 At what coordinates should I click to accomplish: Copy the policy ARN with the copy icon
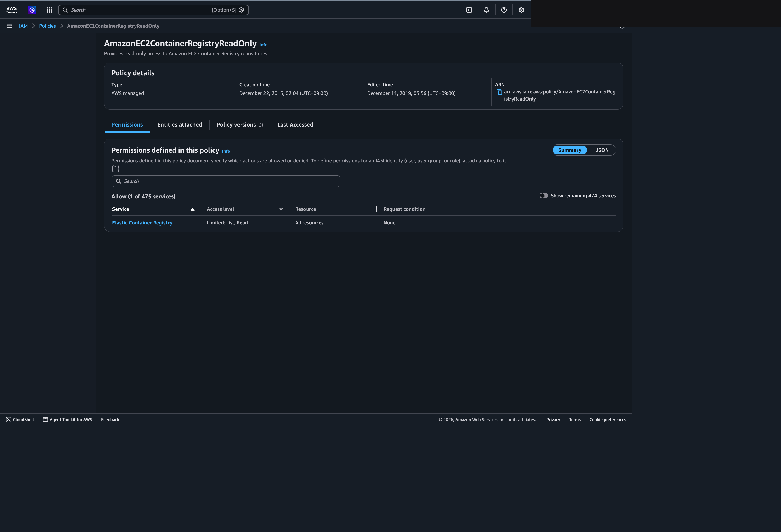[x=499, y=92]
